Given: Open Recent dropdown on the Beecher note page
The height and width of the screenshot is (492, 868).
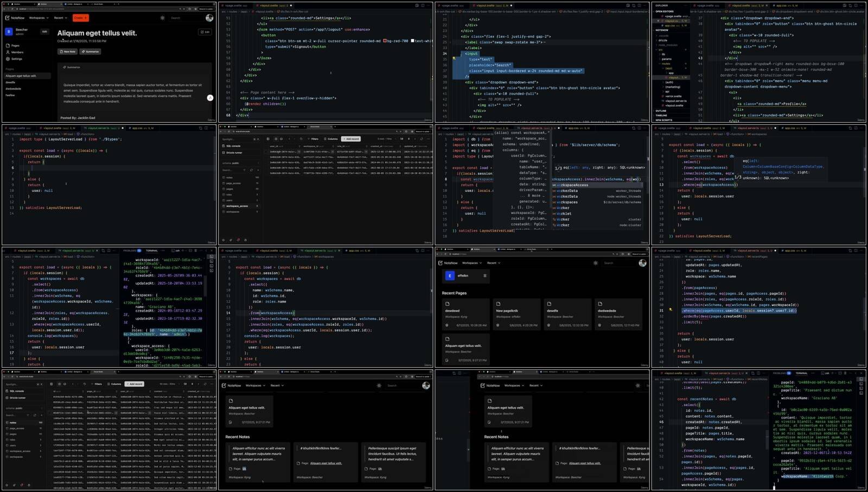Looking at the screenshot, I should pos(60,18).
